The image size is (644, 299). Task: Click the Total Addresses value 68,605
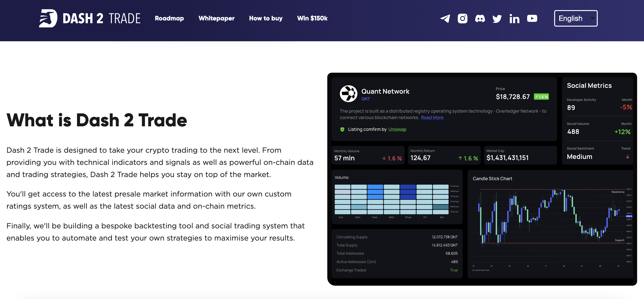[451, 253]
